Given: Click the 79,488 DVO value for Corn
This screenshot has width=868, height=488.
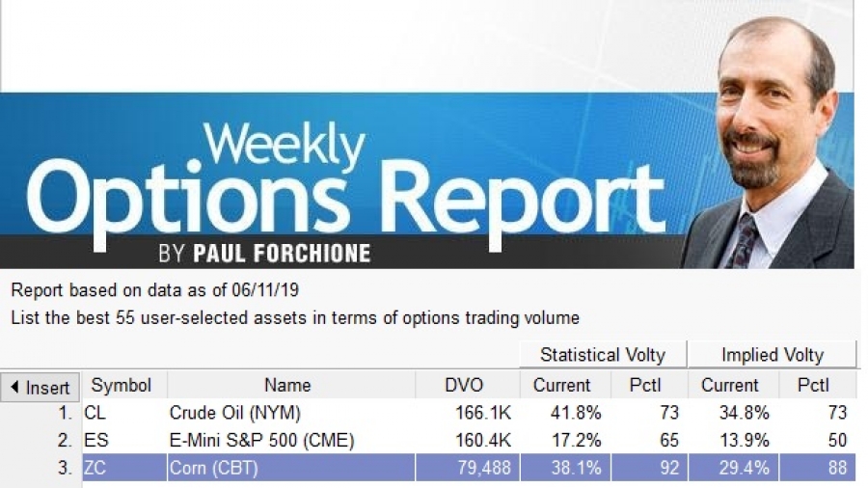Looking at the screenshot, I should pyautogui.click(x=483, y=468).
